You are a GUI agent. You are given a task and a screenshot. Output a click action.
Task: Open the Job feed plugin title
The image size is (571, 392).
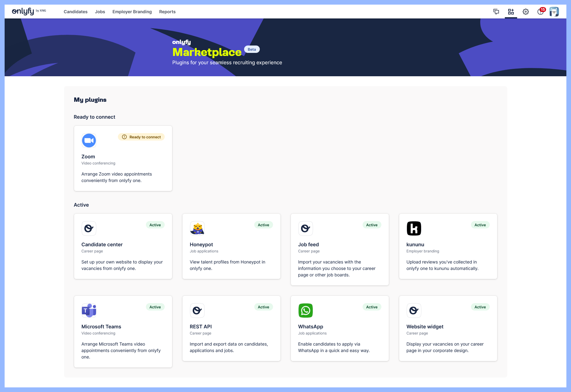click(308, 244)
